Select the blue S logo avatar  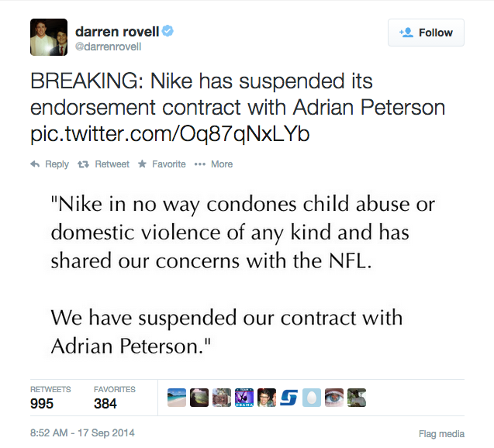tap(289, 398)
